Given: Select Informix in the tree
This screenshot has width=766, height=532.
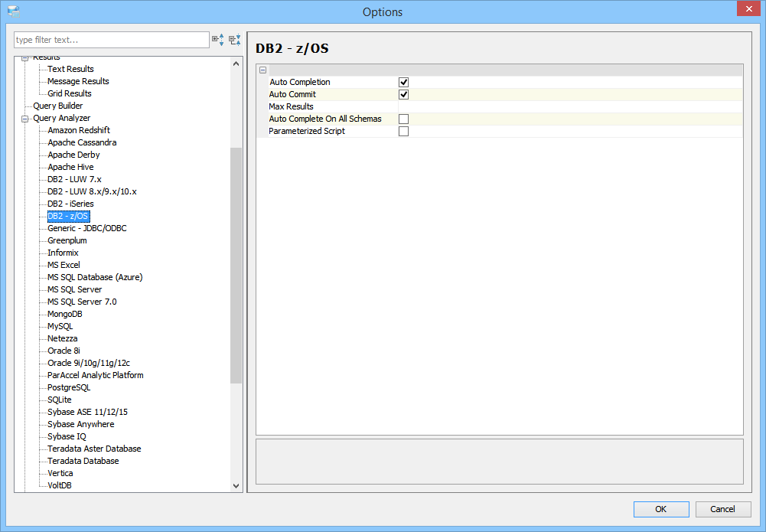Looking at the screenshot, I should click(x=63, y=253).
